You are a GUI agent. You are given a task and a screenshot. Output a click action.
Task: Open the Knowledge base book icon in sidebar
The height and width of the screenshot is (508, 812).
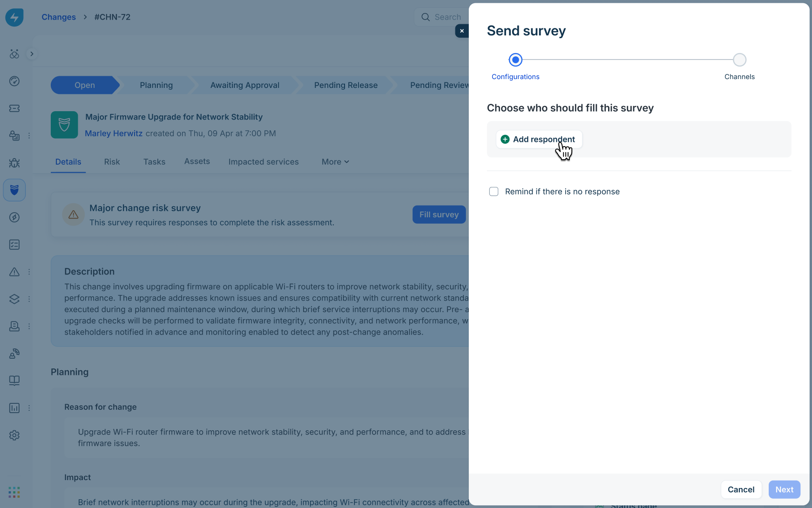point(14,381)
